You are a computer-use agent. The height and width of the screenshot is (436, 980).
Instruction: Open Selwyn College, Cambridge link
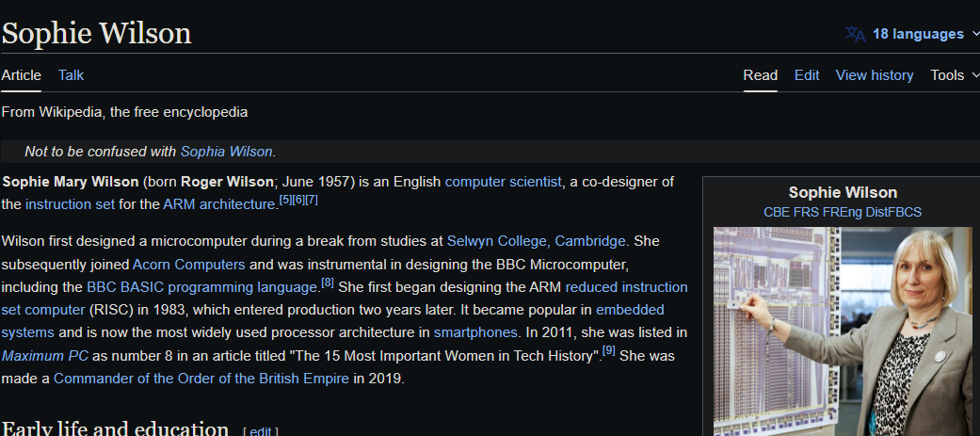[x=537, y=241]
